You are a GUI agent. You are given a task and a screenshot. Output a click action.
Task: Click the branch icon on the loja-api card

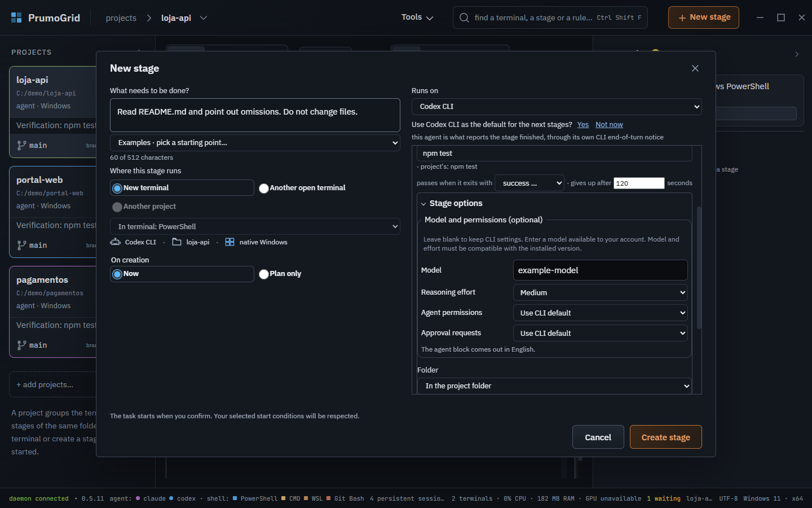21,145
